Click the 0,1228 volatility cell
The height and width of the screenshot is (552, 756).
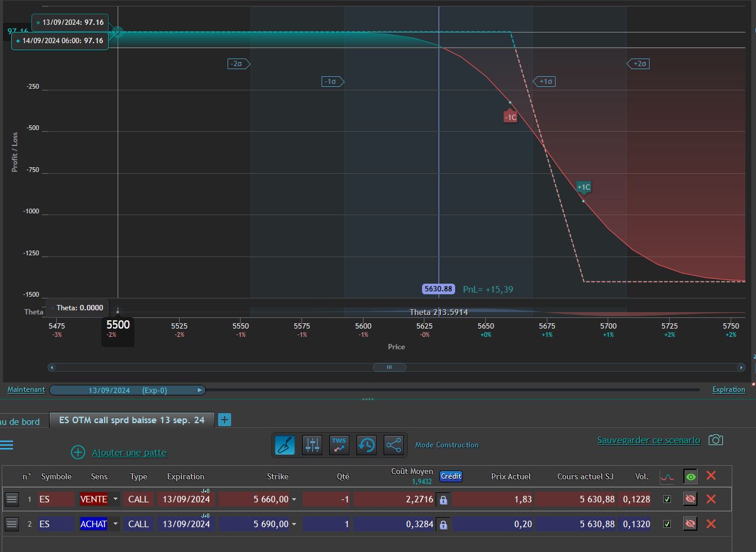636,499
